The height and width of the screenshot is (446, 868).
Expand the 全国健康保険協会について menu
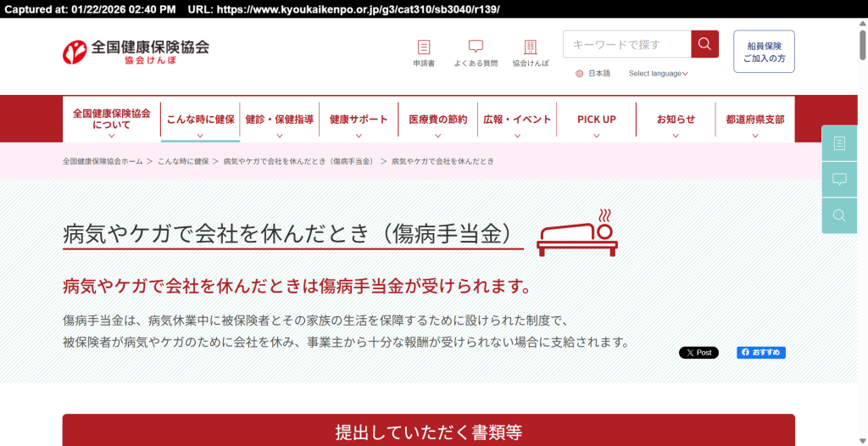click(x=111, y=119)
